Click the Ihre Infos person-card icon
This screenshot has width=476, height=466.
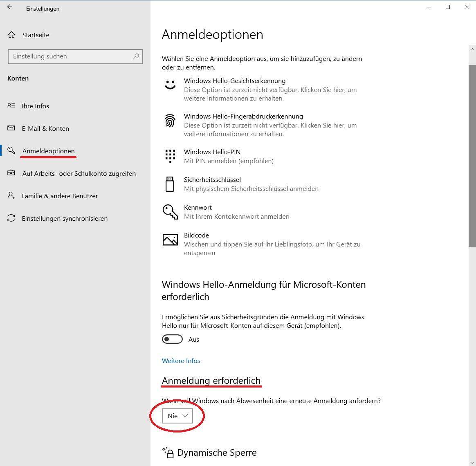click(11, 105)
